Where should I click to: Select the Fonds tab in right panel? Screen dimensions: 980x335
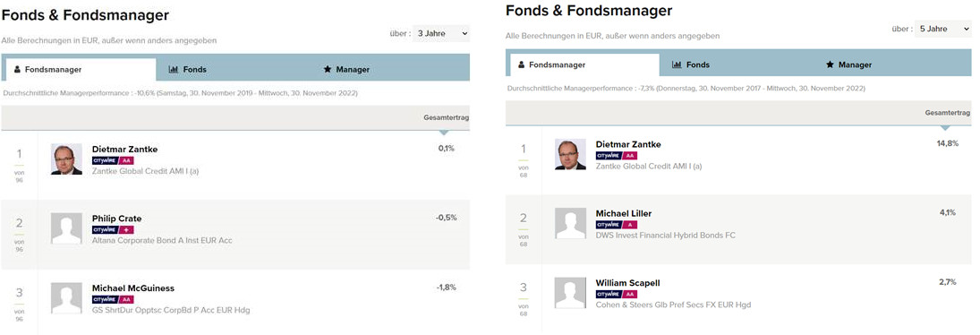691,64
